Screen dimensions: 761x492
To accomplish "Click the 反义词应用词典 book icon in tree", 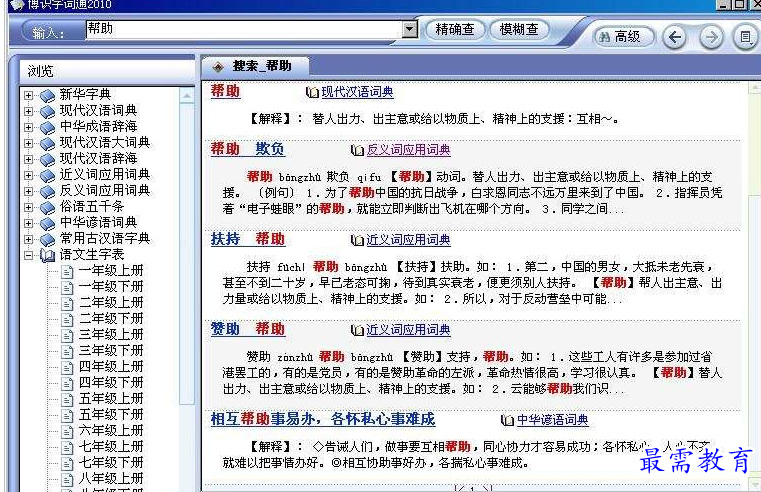I will 47,192.
